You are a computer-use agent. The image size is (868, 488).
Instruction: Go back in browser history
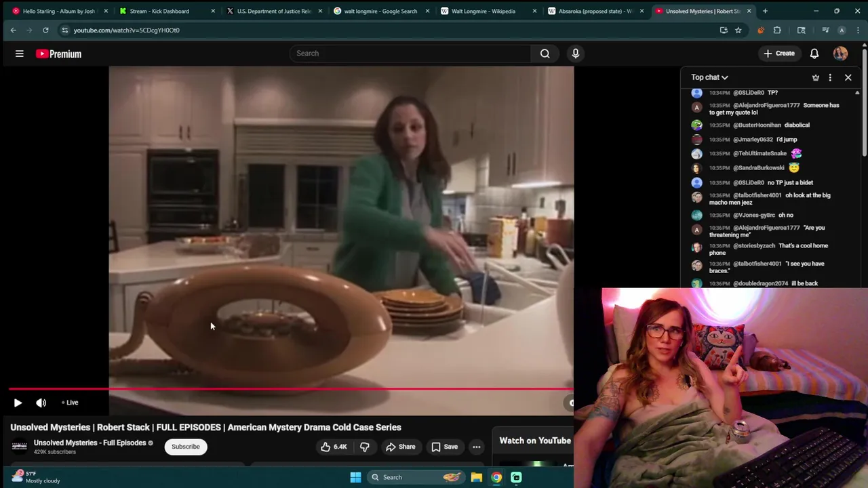13,30
